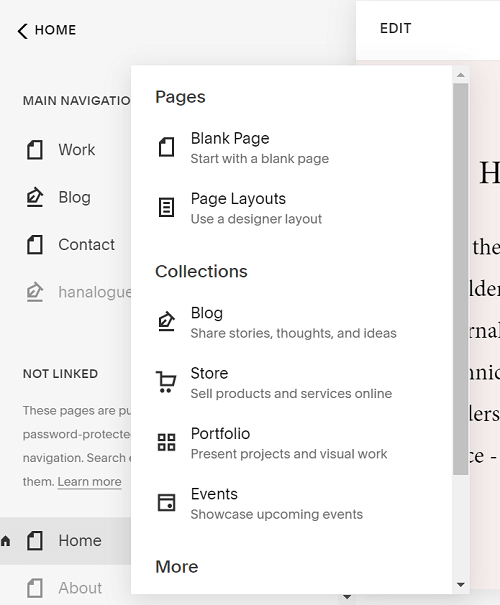Image resolution: width=500 pixels, height=605 pixels.
Task: Click the popup vertical scrollbar thumb
Action: click(x=461, y=279)
